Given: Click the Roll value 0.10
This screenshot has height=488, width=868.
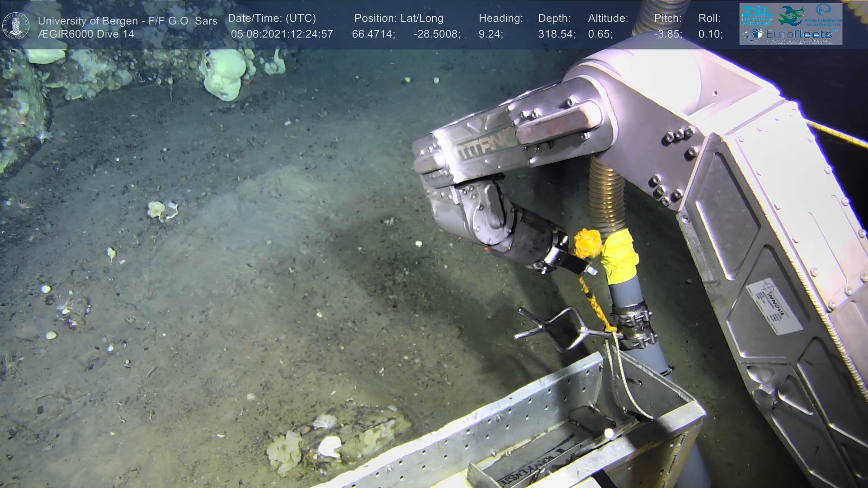Looking at the screenshot, I should tap(710, 34).
